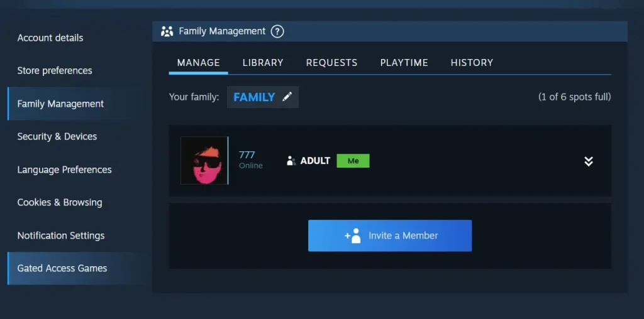Screen dimensions: 644x319
Task: Click the 'Your family:' label
Action: click(x=194, y=97)
